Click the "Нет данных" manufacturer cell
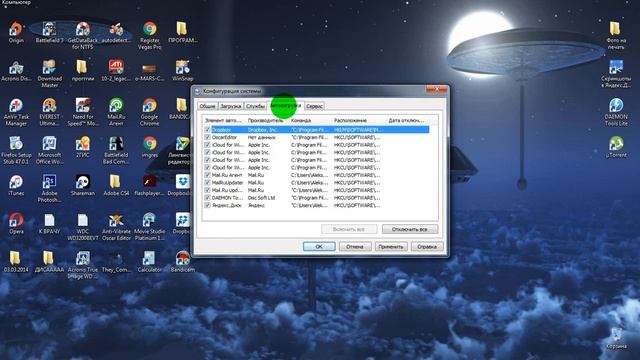Screen dimensions: 640x360 [x=262, y=137]
